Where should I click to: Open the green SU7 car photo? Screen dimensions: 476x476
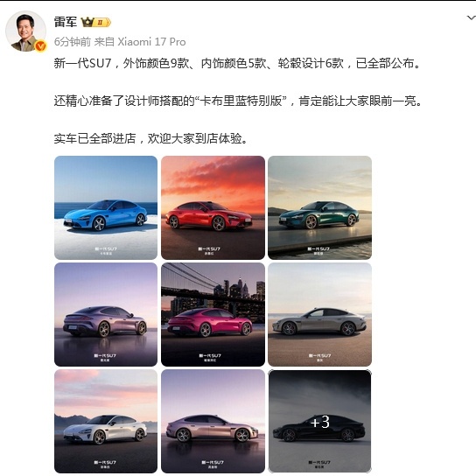(319, 207)
